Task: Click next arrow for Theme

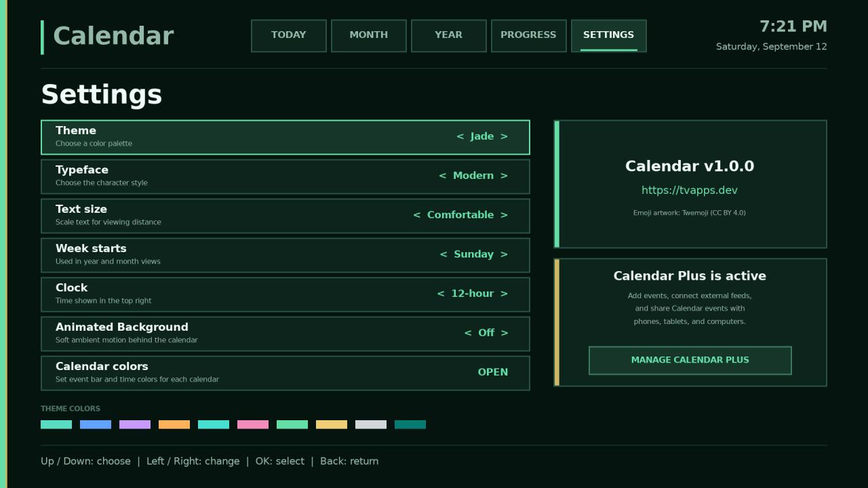Action: point(504,136)
